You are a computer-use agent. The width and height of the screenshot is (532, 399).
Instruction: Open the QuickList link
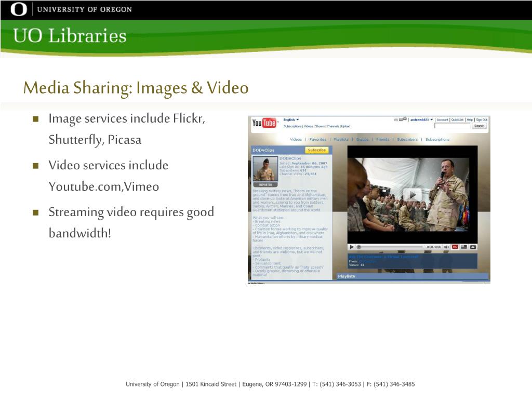click(x=457, y=120)
